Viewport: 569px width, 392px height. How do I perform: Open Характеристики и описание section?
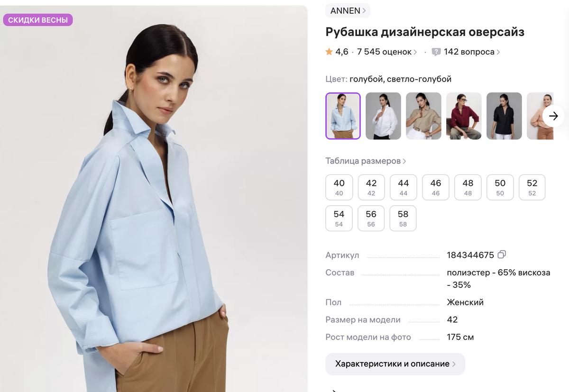(395, 364)
